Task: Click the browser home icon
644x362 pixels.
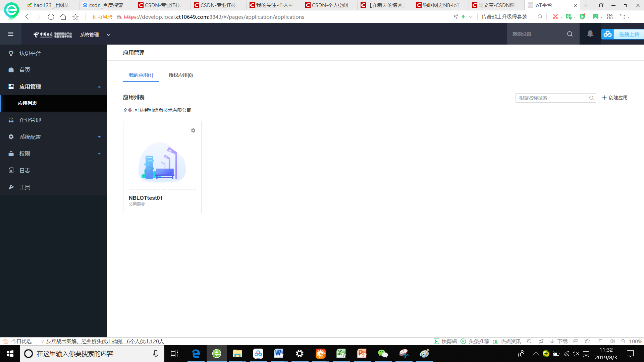Action: point(63,17)
